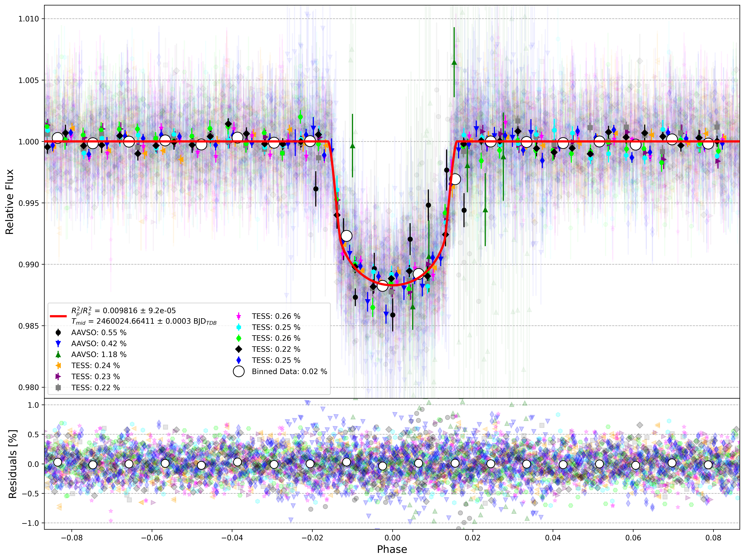Click the white circle Binned Data legend marker
Screen dimensions: 745x560
239,372
